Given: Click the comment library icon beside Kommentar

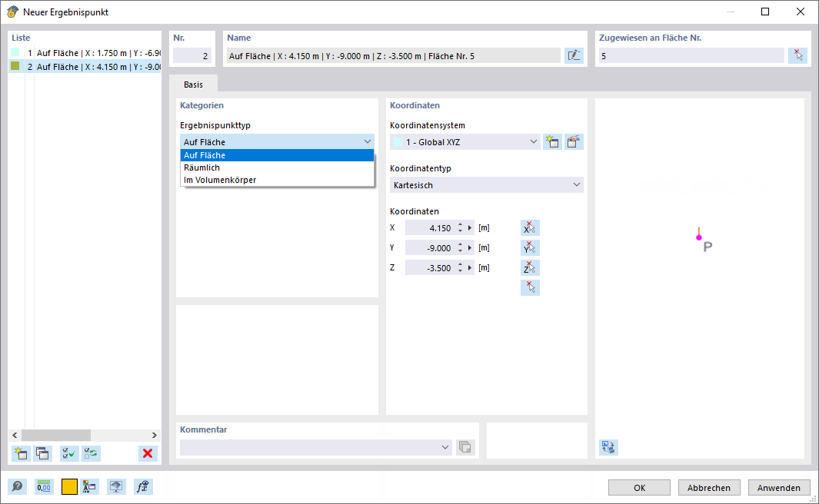Looking at the screenshot, I should click(x=464, y=447).
